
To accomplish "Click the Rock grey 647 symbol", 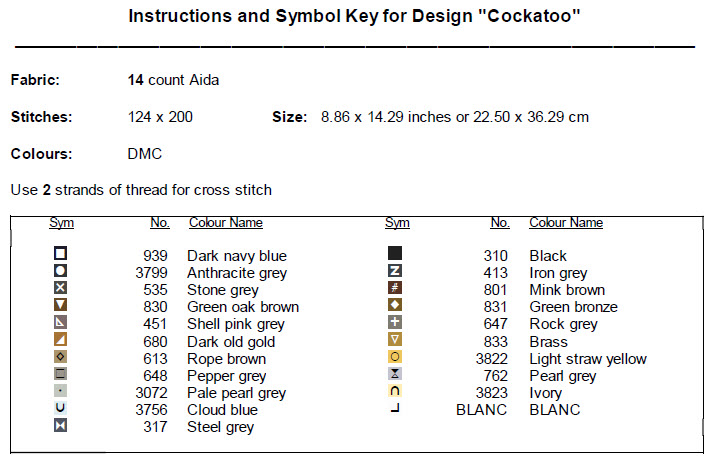I will [x=395, y=323].
